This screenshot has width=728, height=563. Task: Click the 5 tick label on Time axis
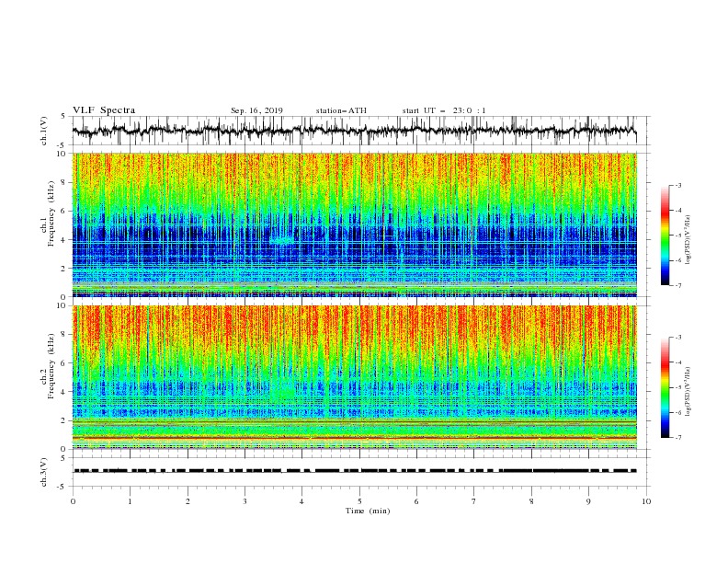point(359,501)
